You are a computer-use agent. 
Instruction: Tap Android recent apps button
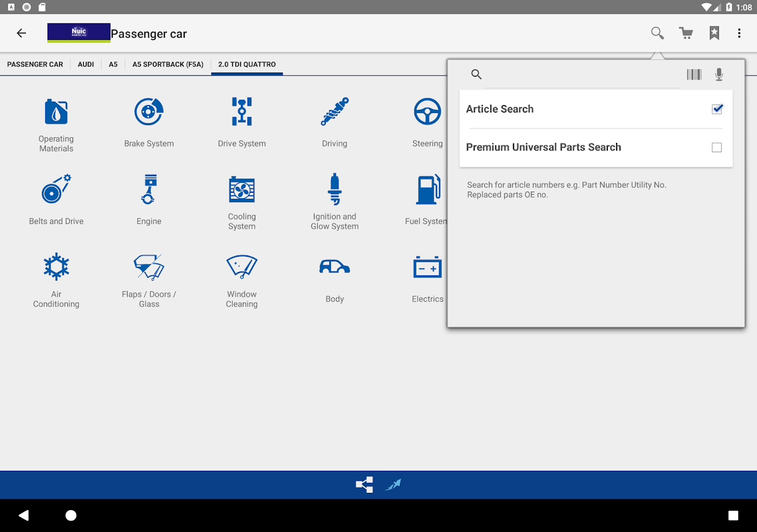[733, 515]
